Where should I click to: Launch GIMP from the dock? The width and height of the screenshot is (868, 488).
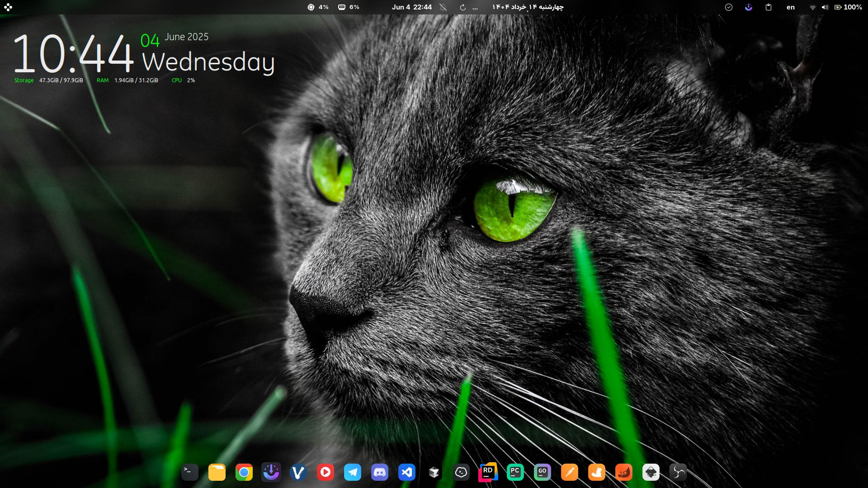coord(624,472)
